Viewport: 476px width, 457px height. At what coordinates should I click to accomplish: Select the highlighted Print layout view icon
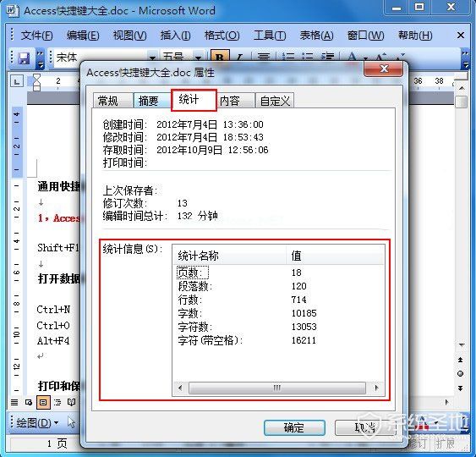43,403
